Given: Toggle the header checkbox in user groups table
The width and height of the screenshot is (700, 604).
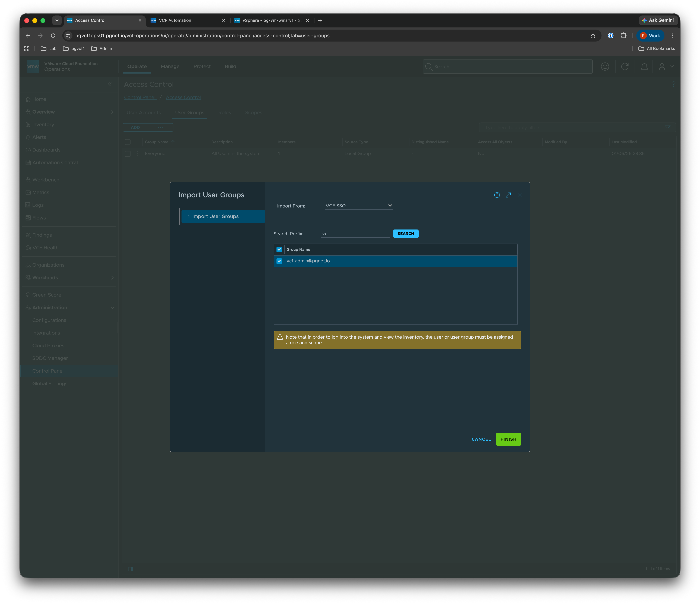Looking at the screenshot, I should pos(128,142).
